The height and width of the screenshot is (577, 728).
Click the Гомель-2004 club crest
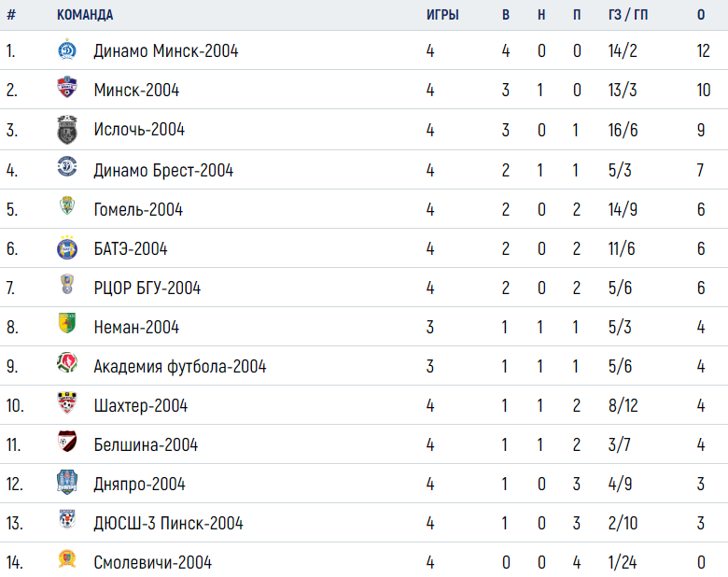tap(67, 205)
